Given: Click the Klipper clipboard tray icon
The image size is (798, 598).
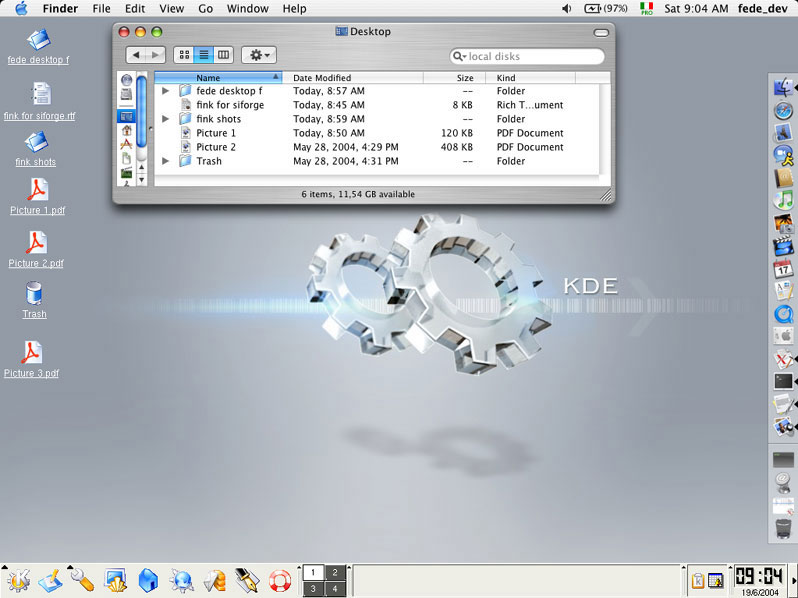Looking at the screenshot, I should coord(698,581).
